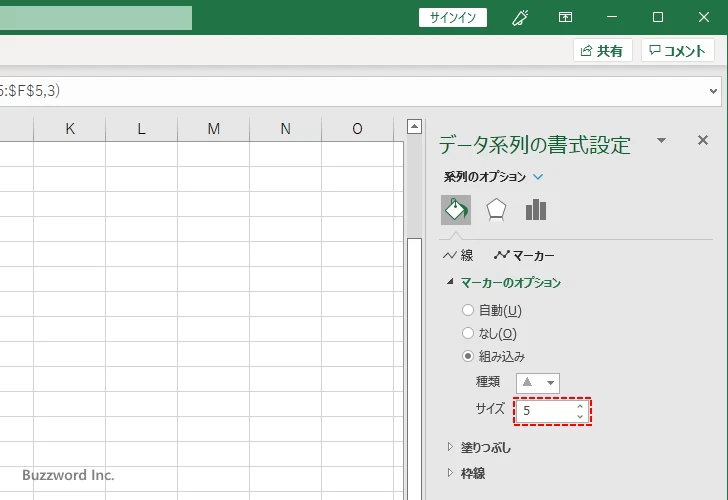
Task: Click the formula bar text
Action: tap(30, 91)
